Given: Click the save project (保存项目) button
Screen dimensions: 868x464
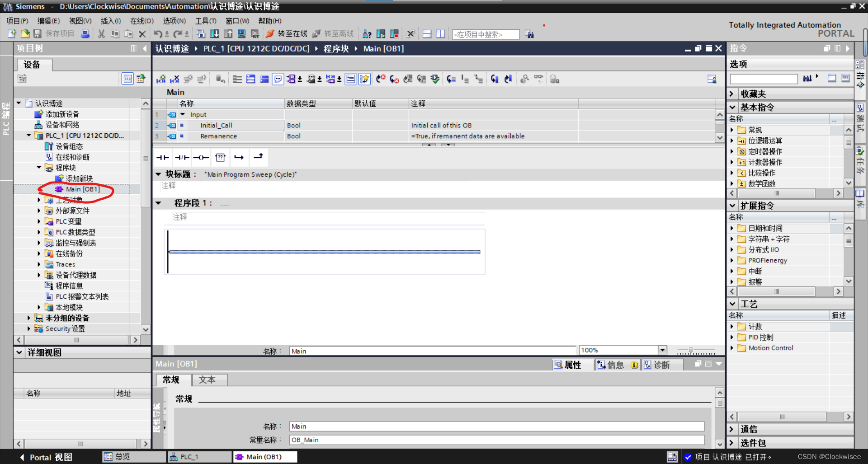Looking at the screenshot, I should point(54,34).
